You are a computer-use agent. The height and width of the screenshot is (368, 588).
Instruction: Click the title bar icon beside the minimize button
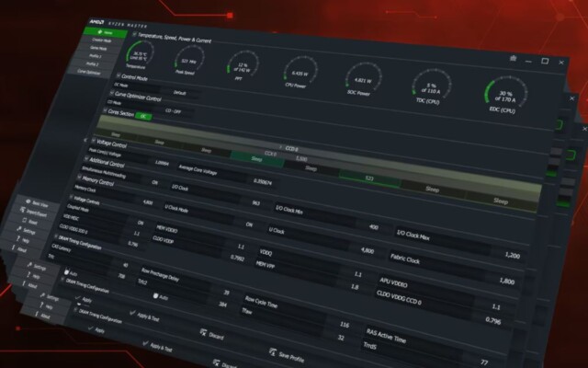513,58
